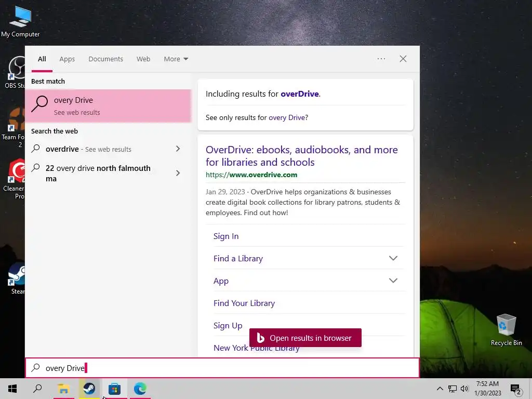Open the Sign In sitelink
The height and width of the screenshot is (399, 532).
coord(226,236)
